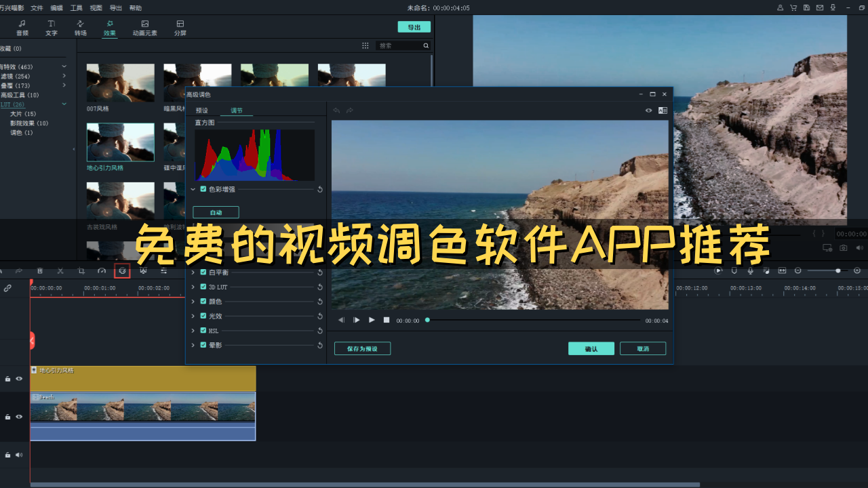Viewport: 868px width, 488px height.
Task: Click the add marker icon in timeline toolbar
Action: point(734,270)
